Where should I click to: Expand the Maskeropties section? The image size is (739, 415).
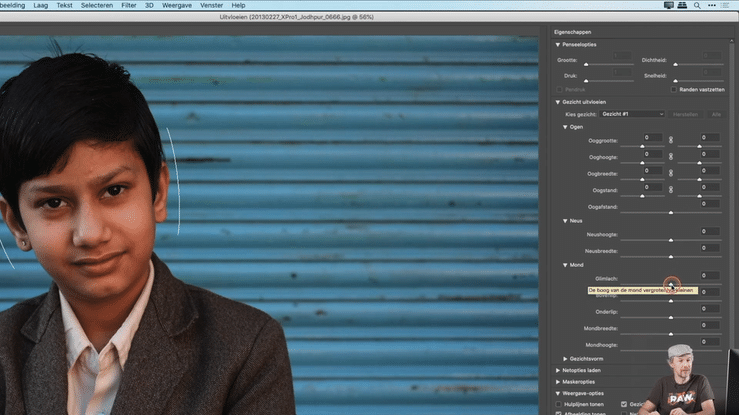(x=558, y=382)
